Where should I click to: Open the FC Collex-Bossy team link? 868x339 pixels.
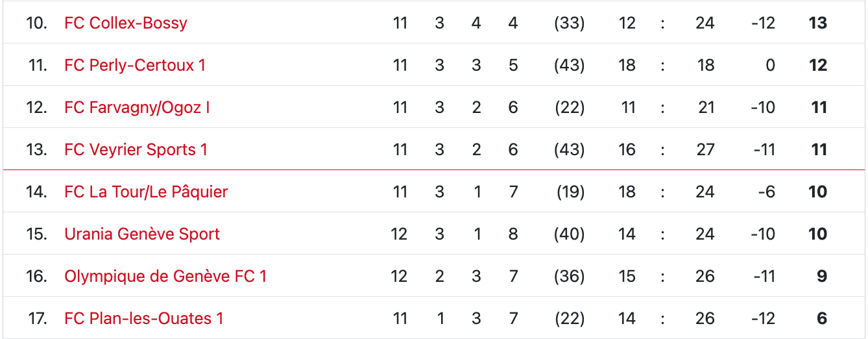pos(126,23)
